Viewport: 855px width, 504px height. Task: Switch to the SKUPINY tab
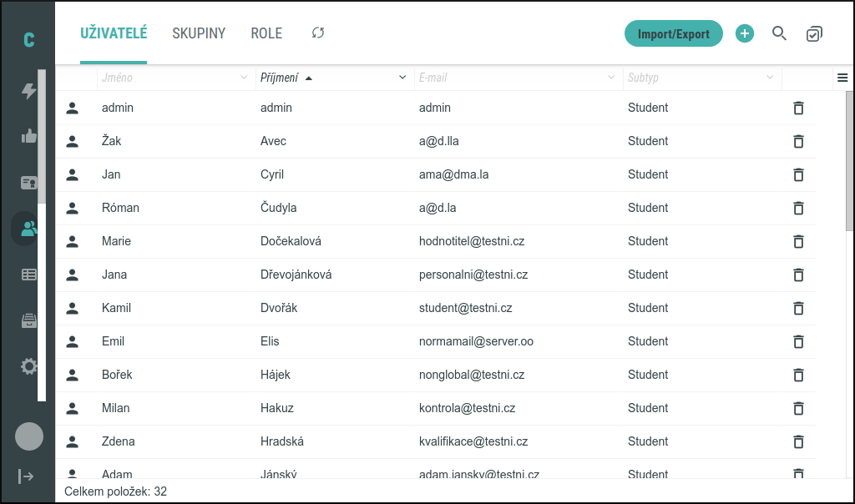coord(199,33)
